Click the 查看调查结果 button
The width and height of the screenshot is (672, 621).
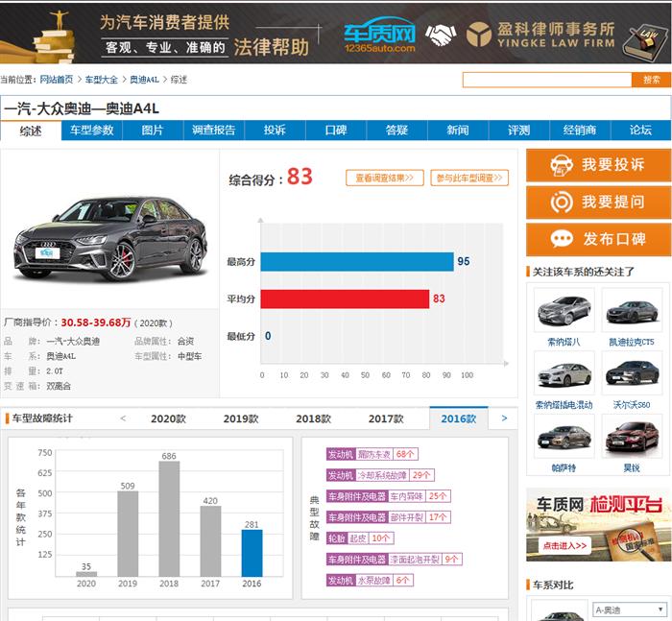pos(385,178)
